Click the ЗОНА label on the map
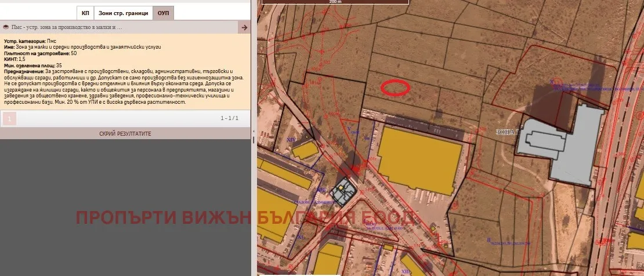644x276 pixels. pyautogui.click(x=506, y=132)
